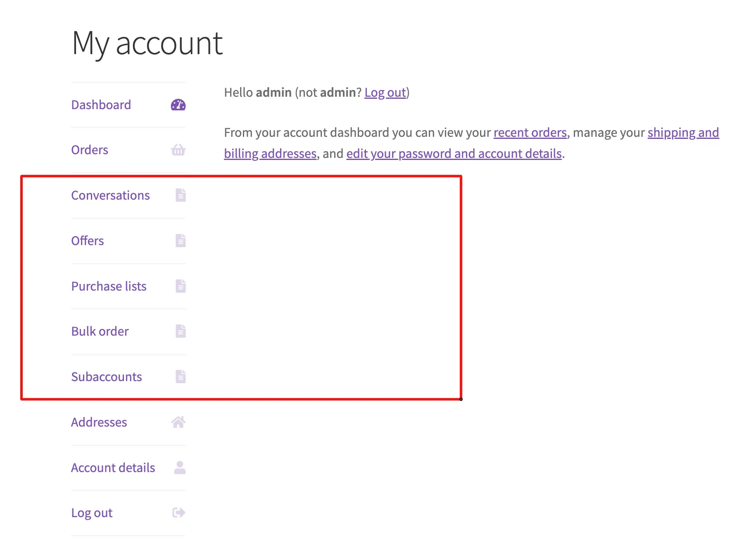Image resolution: width=756 pixels, height=539 pixels.
Task: Click the document icon beside Conversations
Action: (181, 195)
